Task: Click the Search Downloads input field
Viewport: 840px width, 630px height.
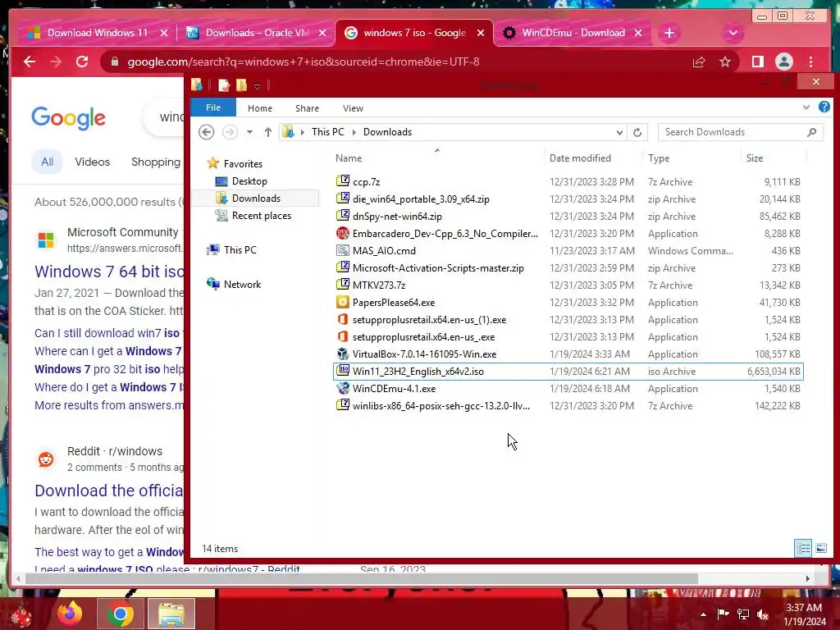Action: (741, 132)
